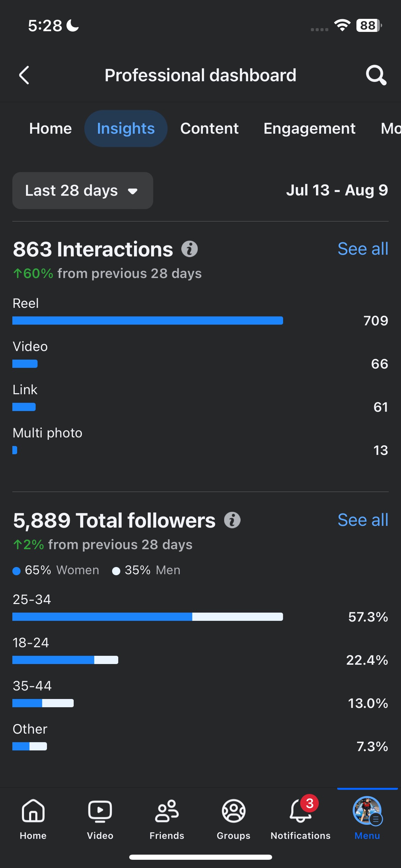This screenshot has width=401, height=868.
Task: Tap the Jul 13 - Aug 9 date range
Action: click(x=337, y=190)
